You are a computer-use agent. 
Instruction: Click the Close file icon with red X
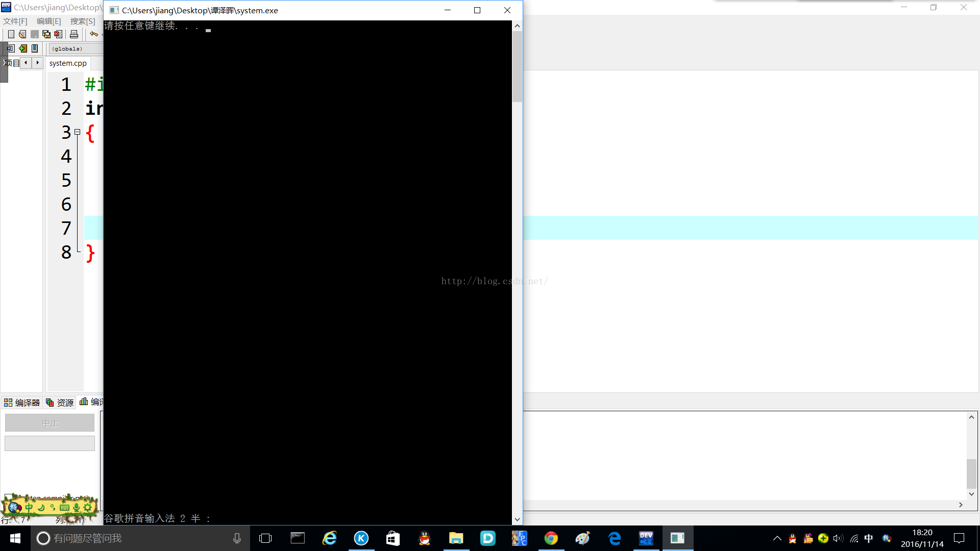59,34
